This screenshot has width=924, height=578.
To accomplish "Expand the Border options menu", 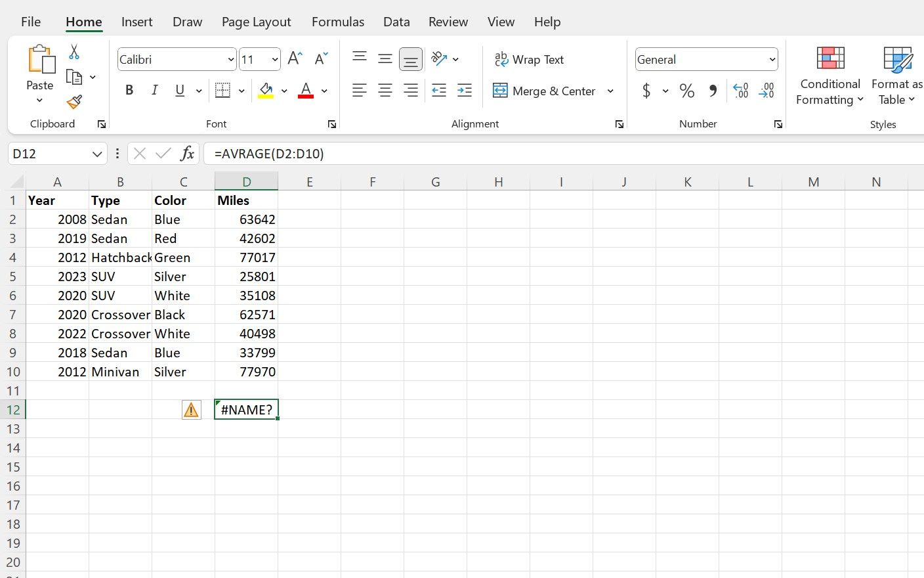I will [240, 90].
